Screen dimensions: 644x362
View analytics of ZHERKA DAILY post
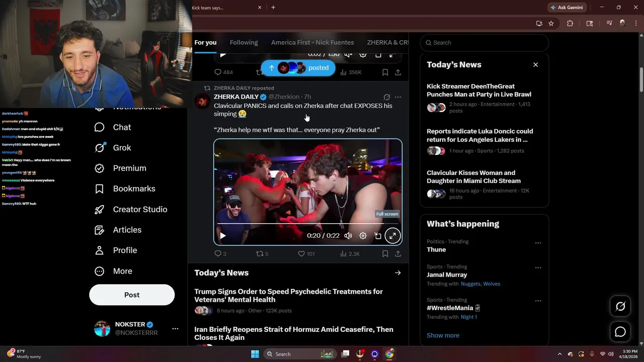(x=350, y=254)
